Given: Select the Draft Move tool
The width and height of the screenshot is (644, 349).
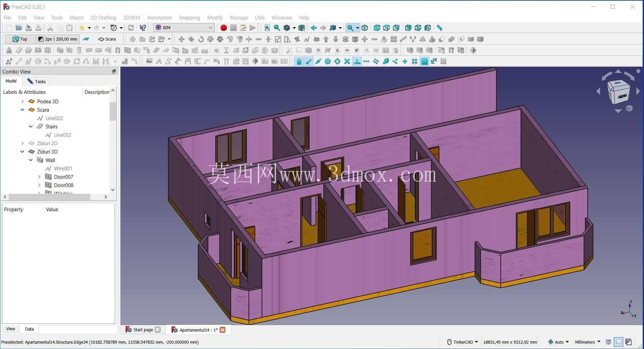Looking at the screenshot, I should coord(181,39).
